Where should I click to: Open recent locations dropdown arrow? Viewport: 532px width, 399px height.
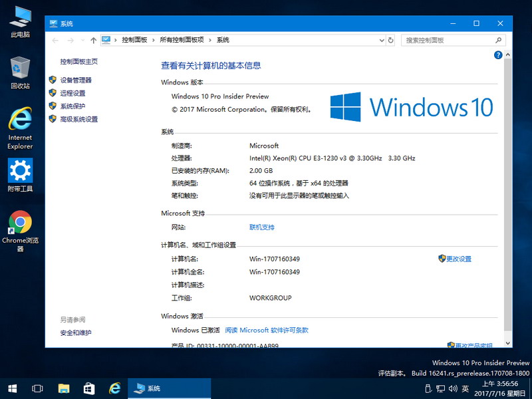pyautogui.click(x=82, y=41)
